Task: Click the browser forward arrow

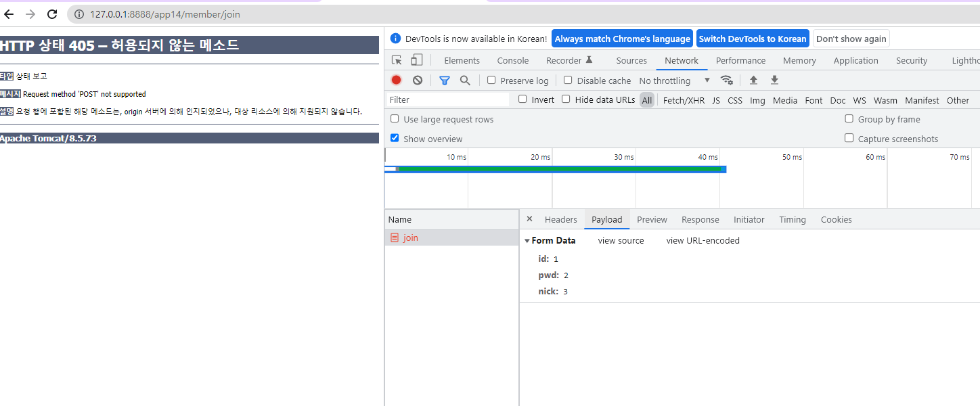Action: (30, 14)
